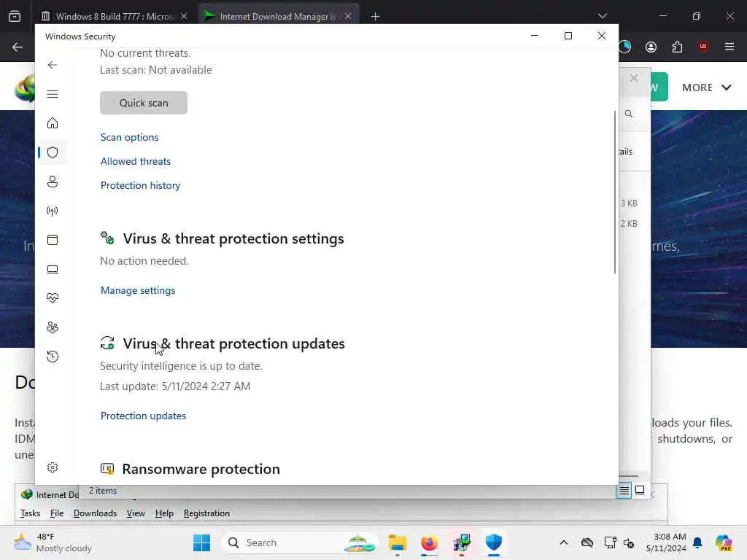Viewport: 747px width, 560px height.
Task: Open Windows Security shield on the taskbar
Action: pyautogui.click(x=494, y=542)
